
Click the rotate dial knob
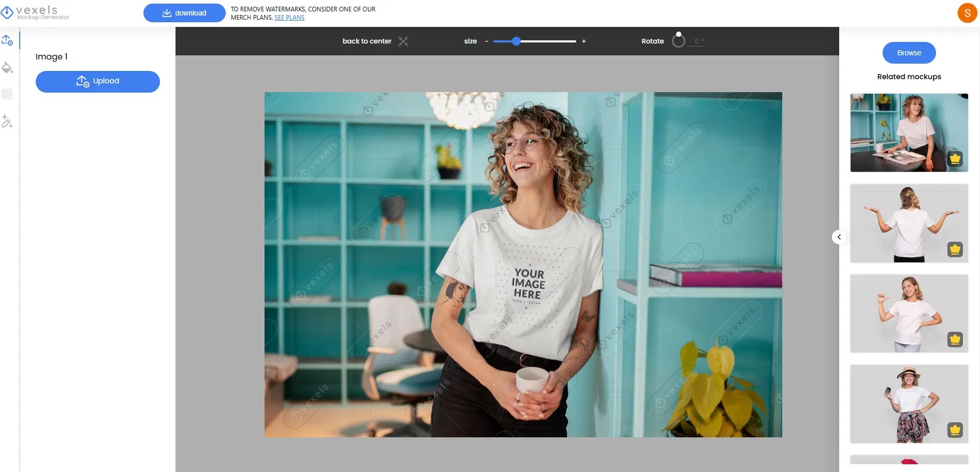[678, 40]
